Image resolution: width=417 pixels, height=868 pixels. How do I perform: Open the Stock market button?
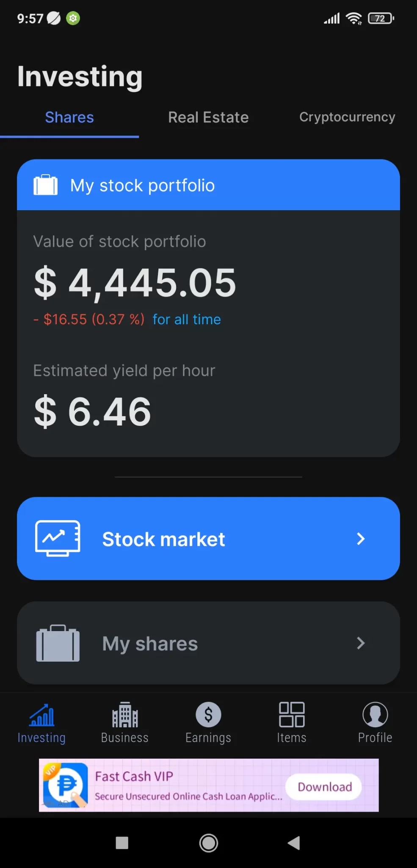[x=208, y=539]
